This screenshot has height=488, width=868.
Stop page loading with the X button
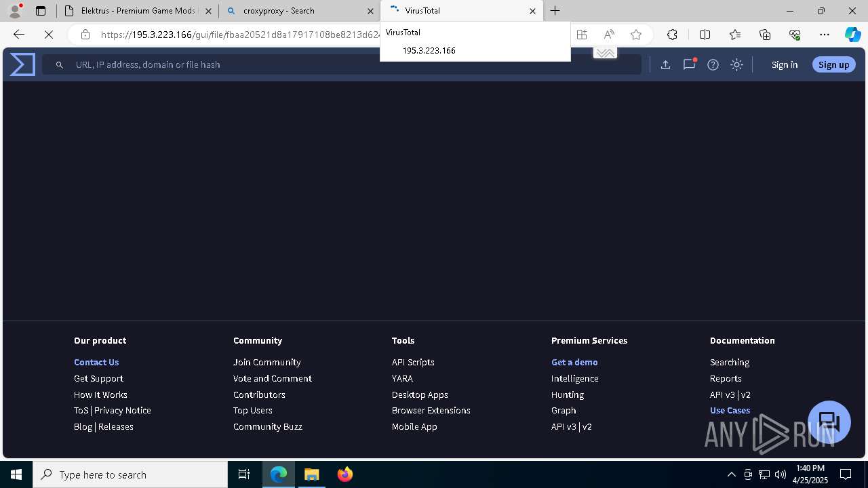coord(49,35)
